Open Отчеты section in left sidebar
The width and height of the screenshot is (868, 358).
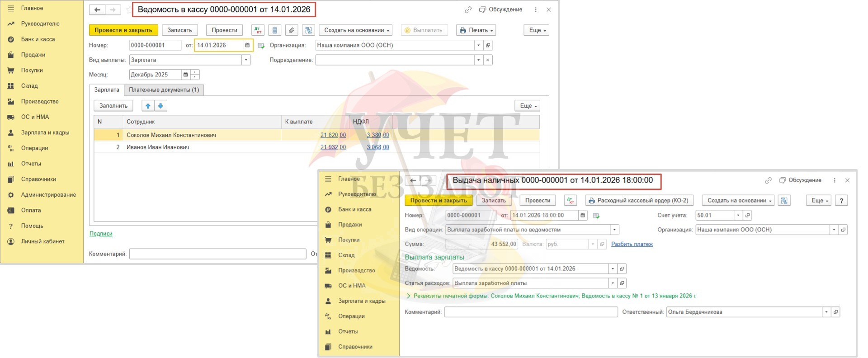[31, 164]
